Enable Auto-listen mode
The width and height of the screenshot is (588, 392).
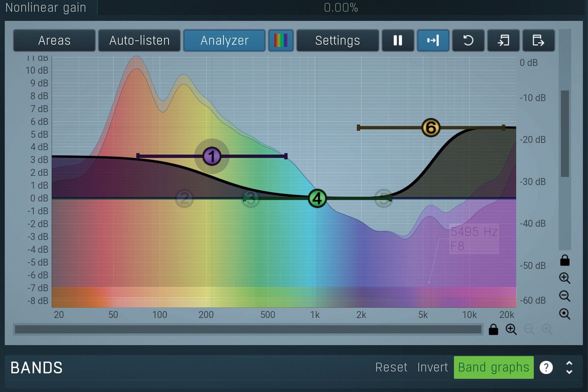[x=139, y=41]
